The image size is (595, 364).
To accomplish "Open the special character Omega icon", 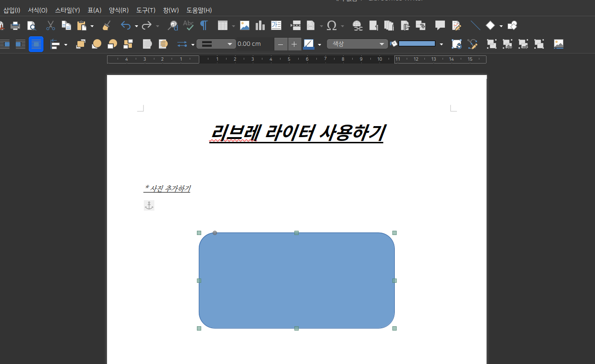I will coord(332,26).
